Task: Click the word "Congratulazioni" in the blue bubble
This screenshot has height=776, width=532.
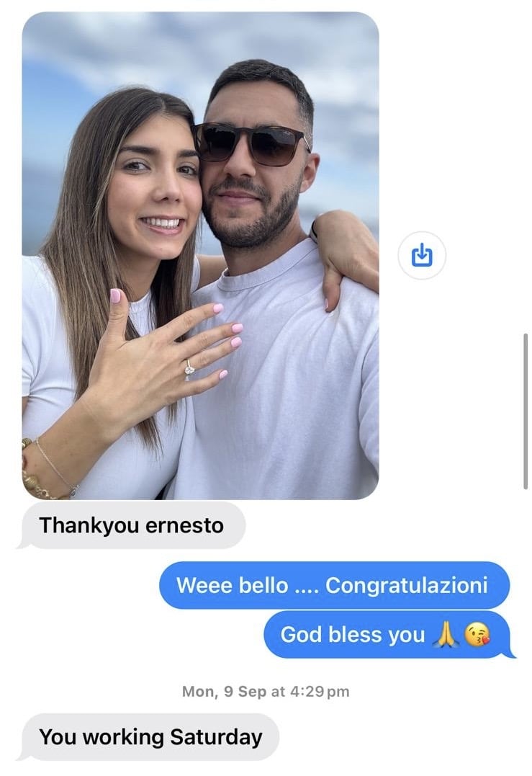Action: click(x=407, y=585)
